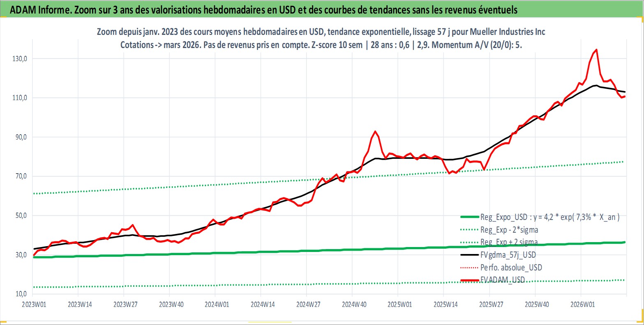Image resolution: width=644 pixels, height=325 pixels.
Task: Click the 2025W01 x-axis label
Action: tap(399, 304)
